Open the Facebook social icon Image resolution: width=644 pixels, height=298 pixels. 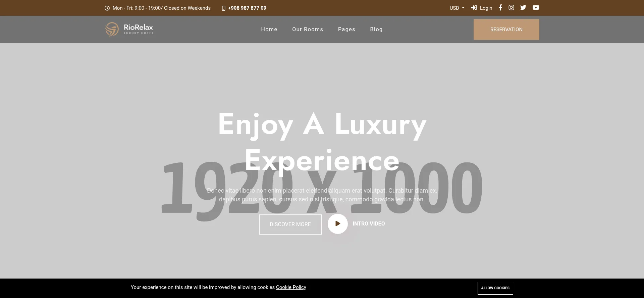click(x=500, y=7)
